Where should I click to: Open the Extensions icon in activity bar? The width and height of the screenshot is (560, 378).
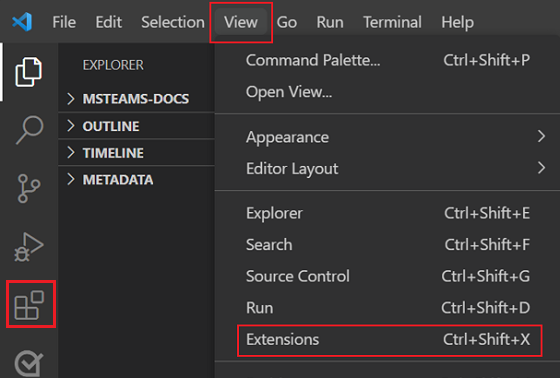[29, 305]
